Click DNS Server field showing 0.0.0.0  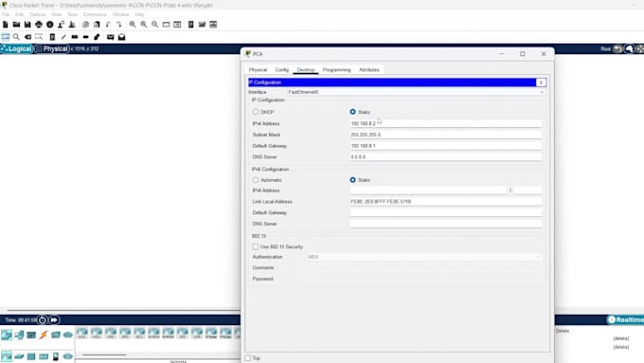coord(446,156)
